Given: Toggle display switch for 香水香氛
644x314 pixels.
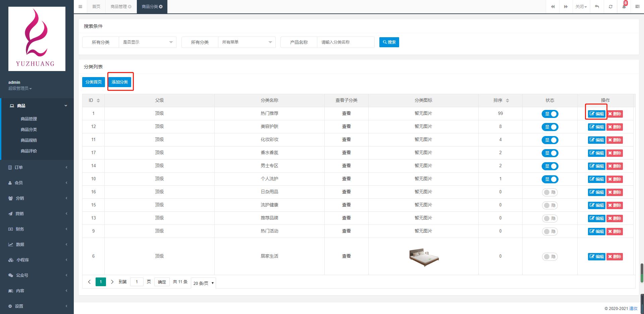Looking at the screenshot, I should tap(550, 153).
